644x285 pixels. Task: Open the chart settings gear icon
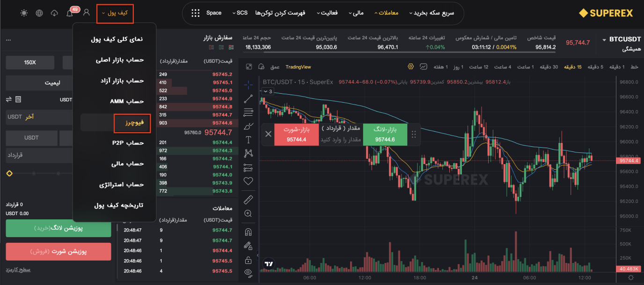(411, 67)
